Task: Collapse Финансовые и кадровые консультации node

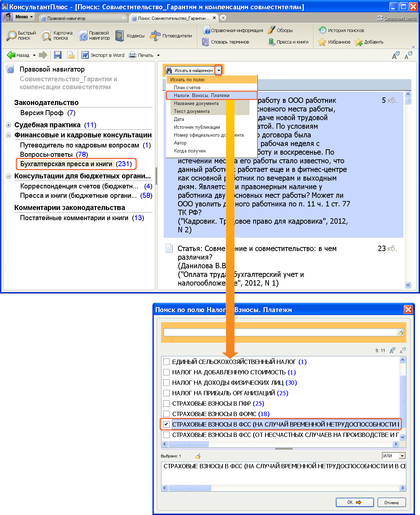Action: [x=8, y=135]
